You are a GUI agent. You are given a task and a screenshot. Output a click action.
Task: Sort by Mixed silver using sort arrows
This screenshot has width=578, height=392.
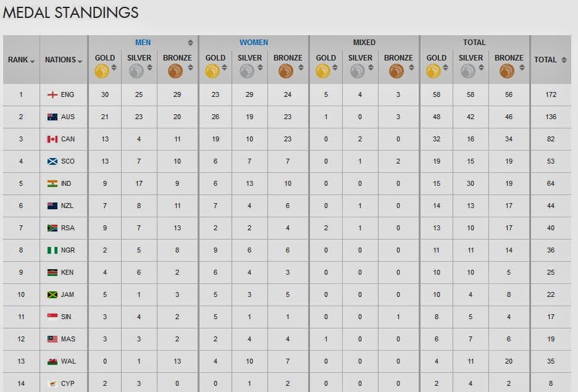pos(371,67)
